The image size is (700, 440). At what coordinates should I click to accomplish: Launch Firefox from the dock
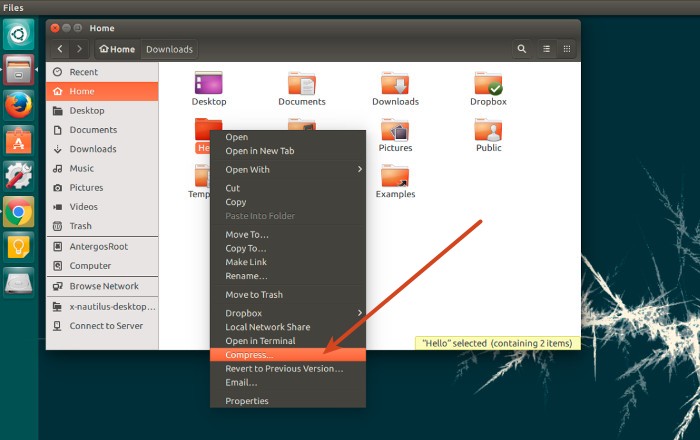[18, 105]
